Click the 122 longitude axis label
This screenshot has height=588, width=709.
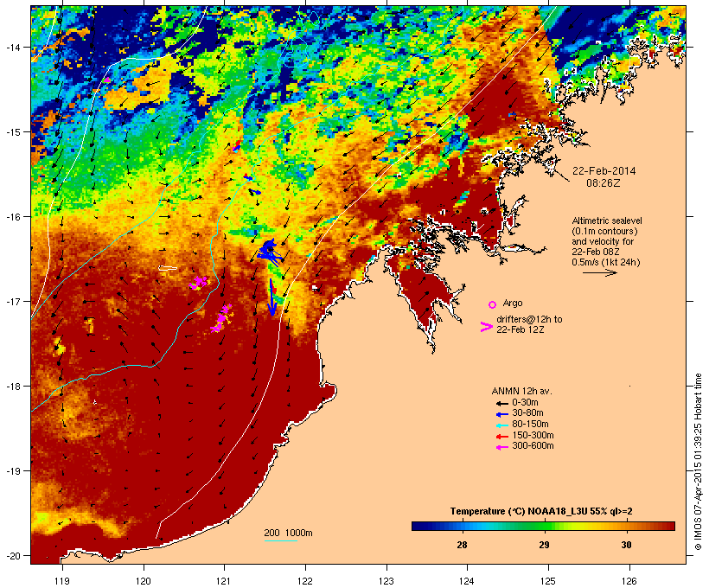[x=305, y=581]
